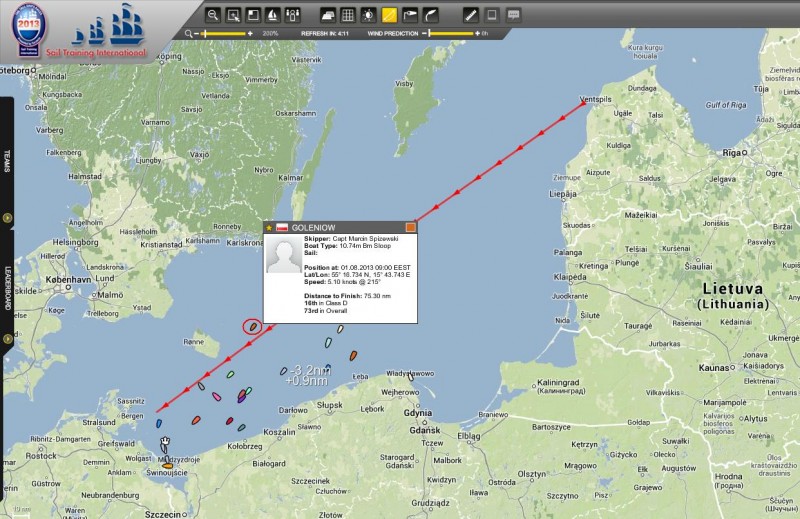Select the ruler measuring tool
Screen dimensions: 800x519
point(471,15)
